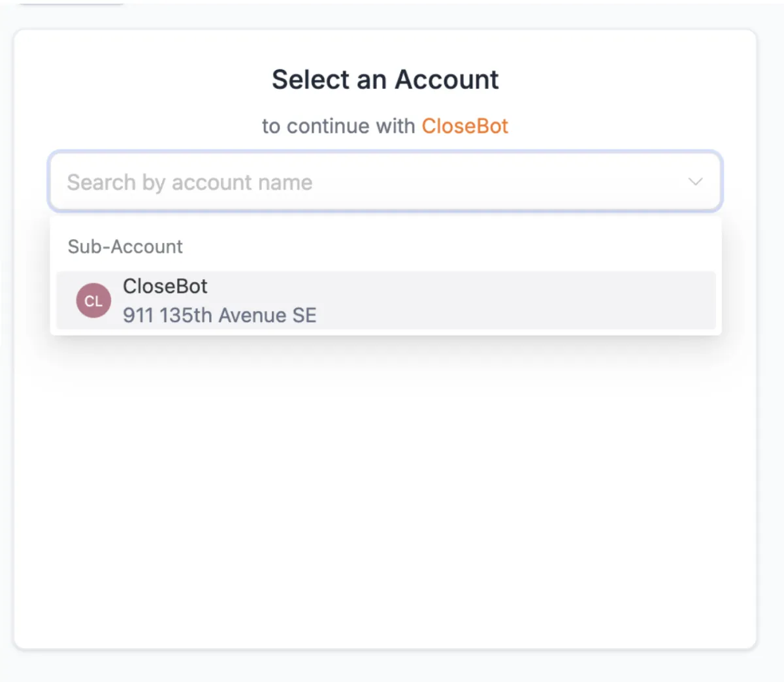Pick the highlighted CloseBot list row
The width and height of the screenshot is (784, 682).
[385, 300]
